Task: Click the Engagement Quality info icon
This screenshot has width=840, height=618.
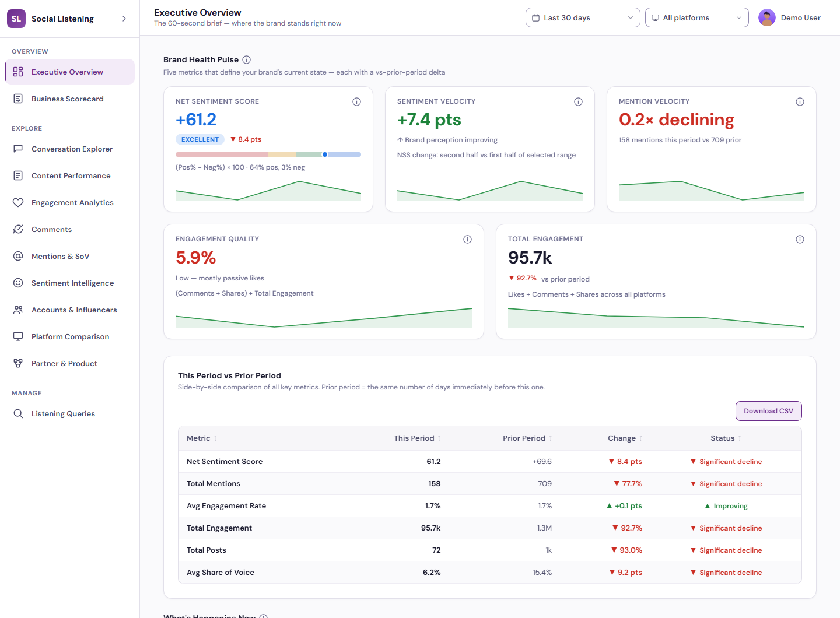Action: [467, 239]
